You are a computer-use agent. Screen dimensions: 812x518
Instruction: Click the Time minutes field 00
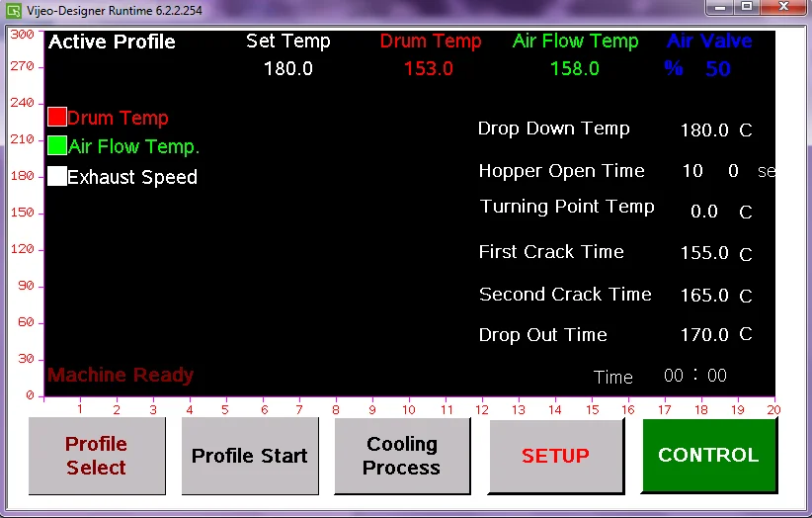point(674,375)
